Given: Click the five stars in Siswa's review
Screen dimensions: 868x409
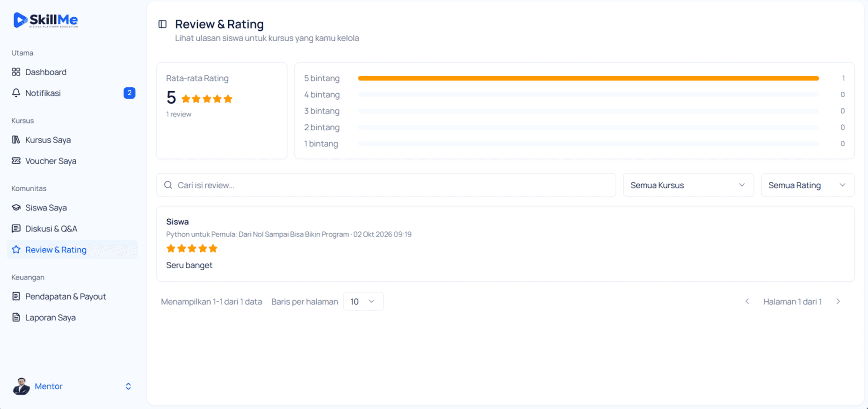Looking at the screenshot, I should [x=192, y=248].
